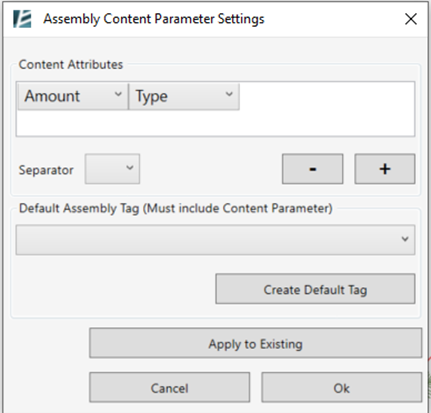Click Apply to Existing button
431x413 pixels.
[x=255, y=343]
